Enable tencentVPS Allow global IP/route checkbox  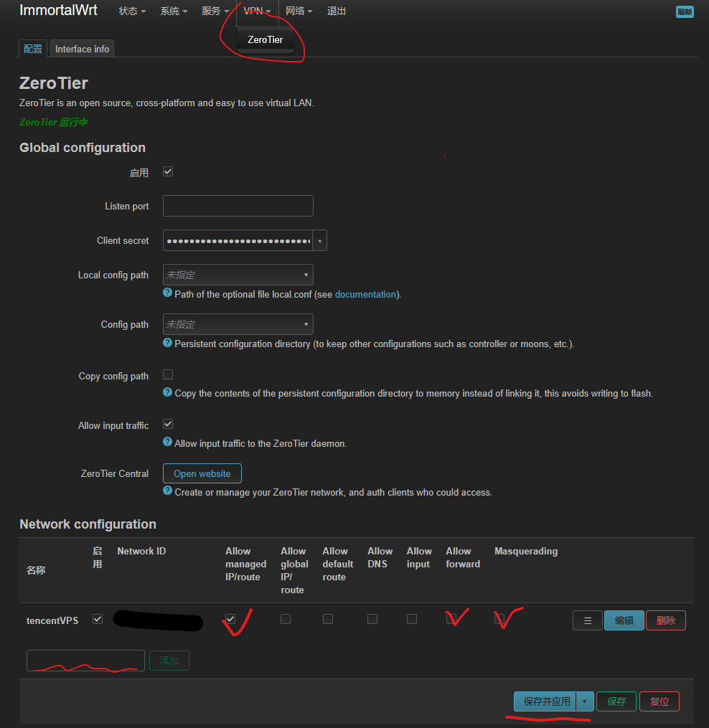[x=286, y=619]
